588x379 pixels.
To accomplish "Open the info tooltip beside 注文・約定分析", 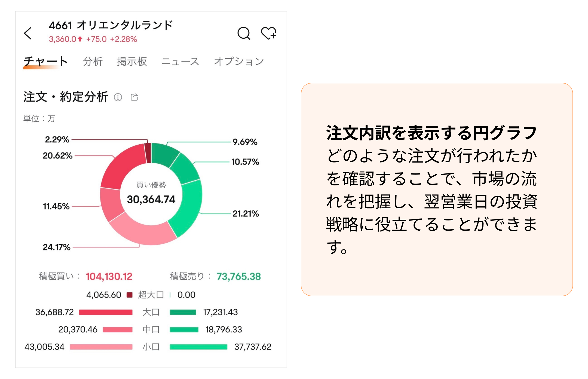I will point(118,97).
